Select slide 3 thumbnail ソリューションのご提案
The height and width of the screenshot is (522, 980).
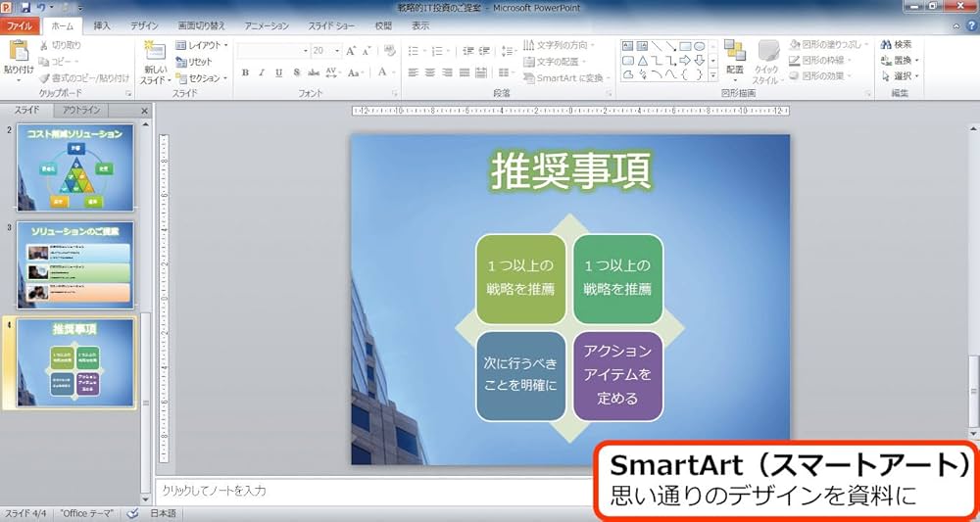pyautogui.click(x=75, y=264)
